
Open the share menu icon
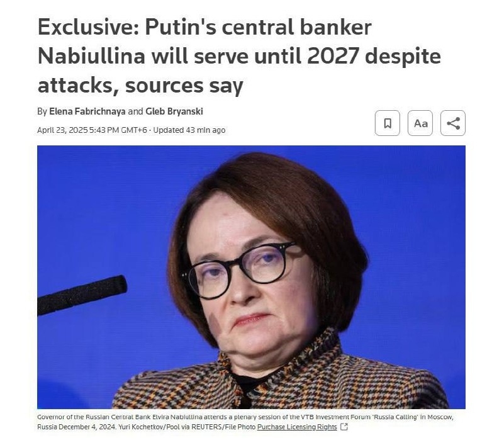(453, 123)
